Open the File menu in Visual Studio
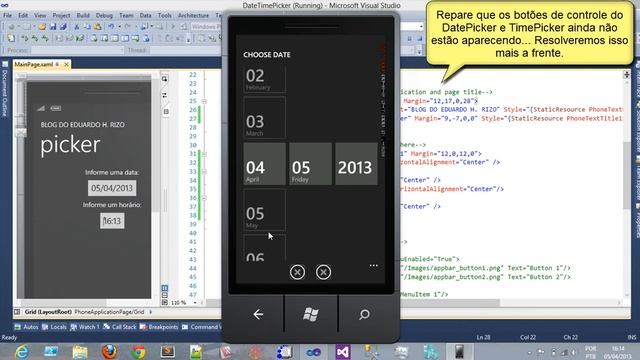Viewport: 640px width, 360px height. pyautogui.click(x=7, y=16)
